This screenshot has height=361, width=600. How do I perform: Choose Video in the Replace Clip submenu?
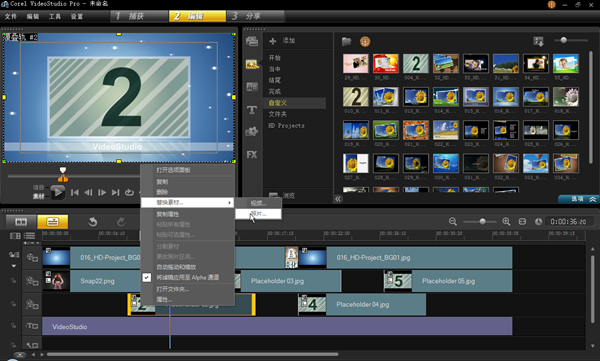pos(258,203)
